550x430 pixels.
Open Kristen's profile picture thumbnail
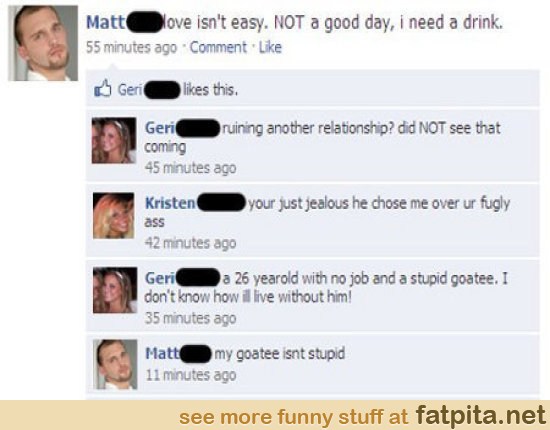tap(114, 216)
